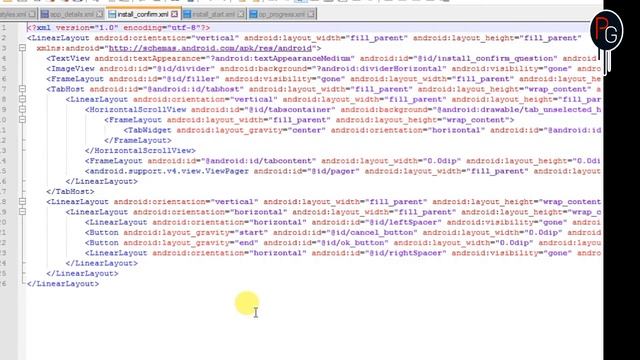The image size is (640, 360).
Task: Collapse the FrameLayout fill_parent wrap_content fold marker
Action: pyautogui.click(x=22, y=120)
